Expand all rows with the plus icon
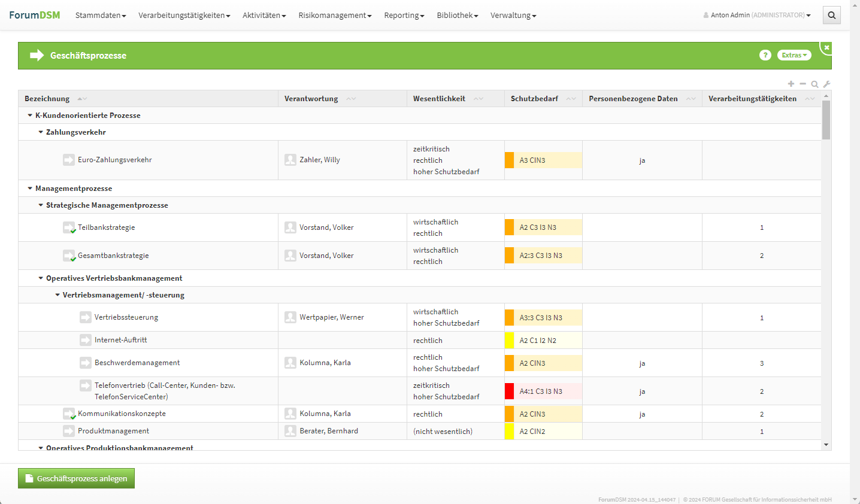This screenshot has width=860, height=504. tap(791, 84)
